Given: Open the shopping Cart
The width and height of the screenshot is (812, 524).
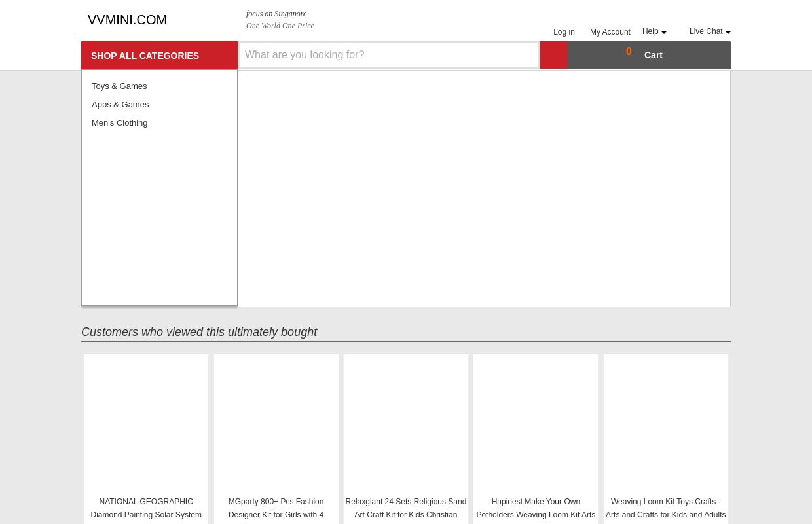Looking at the screenshot, I should click(653, 55).
